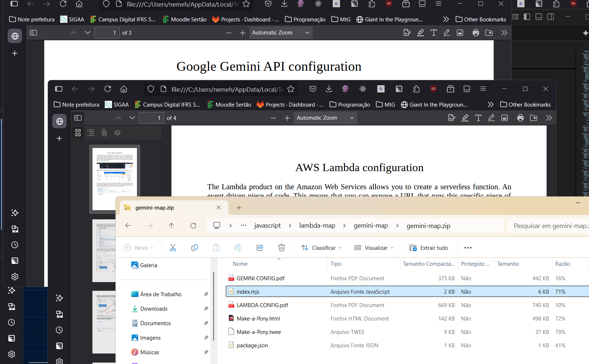
Task: Show layers in the Lambda PDF sidebar
Action: [117, 133]
